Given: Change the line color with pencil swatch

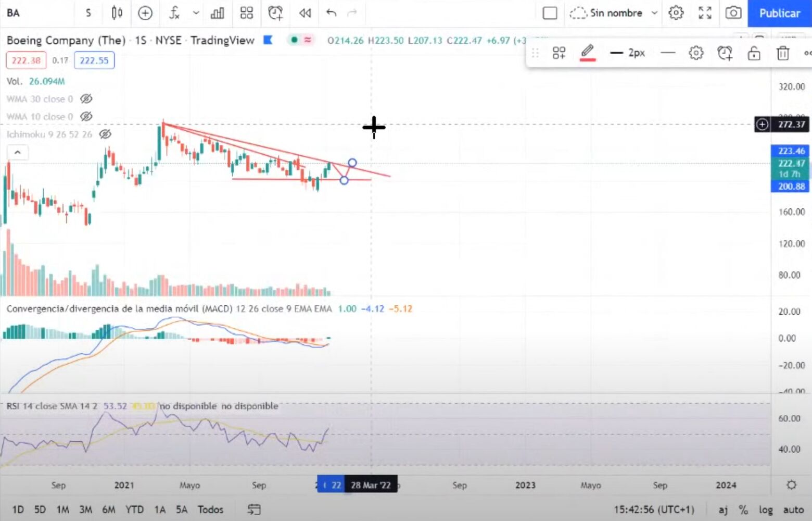Looking at the screenshot, I should tap(588, 53).
